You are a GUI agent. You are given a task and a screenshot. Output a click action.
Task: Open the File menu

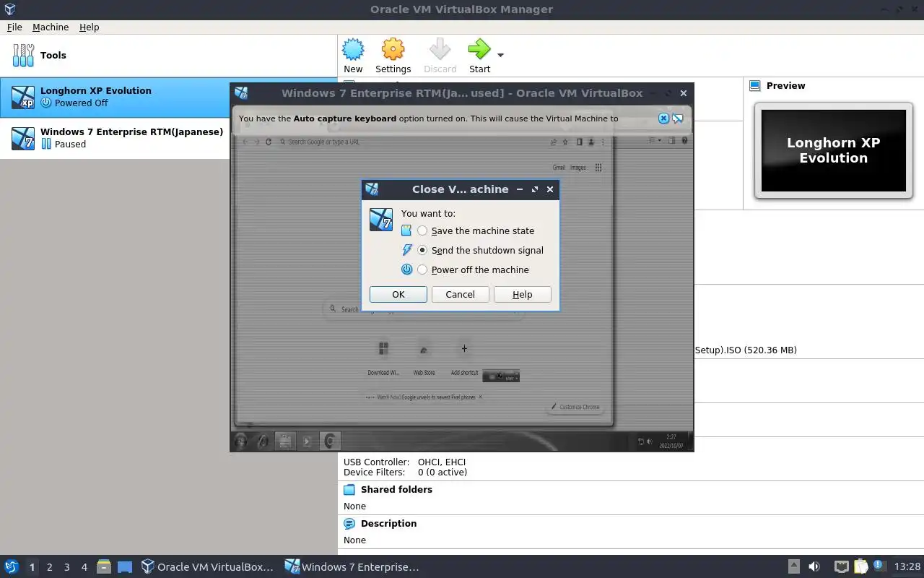coord(14,27)
